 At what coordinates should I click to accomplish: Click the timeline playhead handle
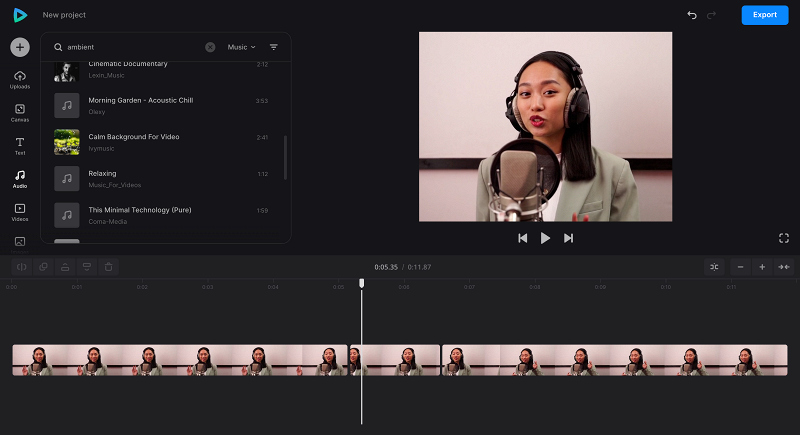(362, 283)
